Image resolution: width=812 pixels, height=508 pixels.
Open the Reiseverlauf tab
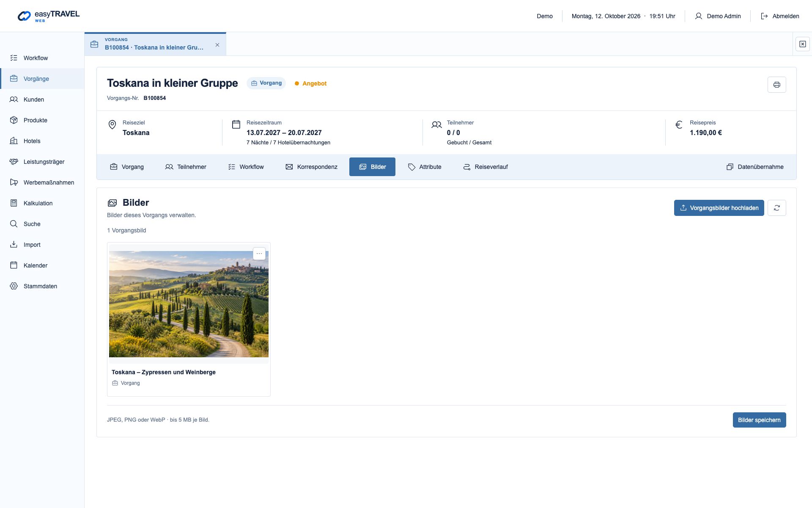(x=486, y=167)
